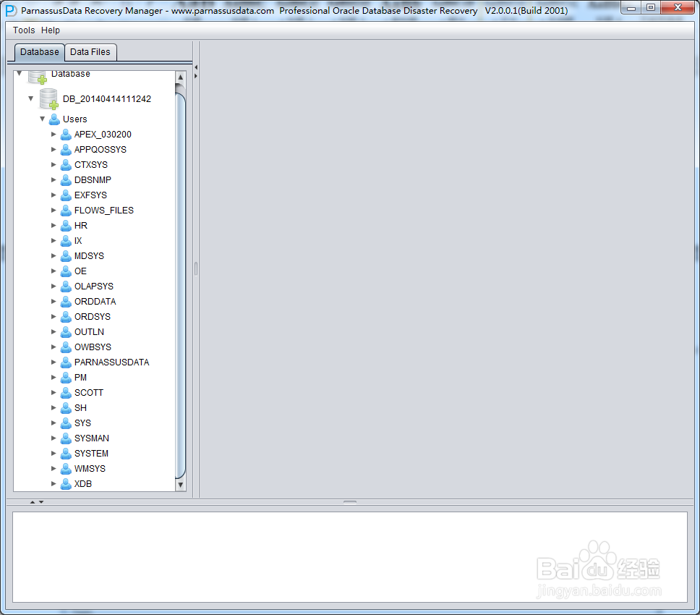The height and width of the screenshot is (615, 700).
Task: Open the Help menu
Action: (51, 30)
